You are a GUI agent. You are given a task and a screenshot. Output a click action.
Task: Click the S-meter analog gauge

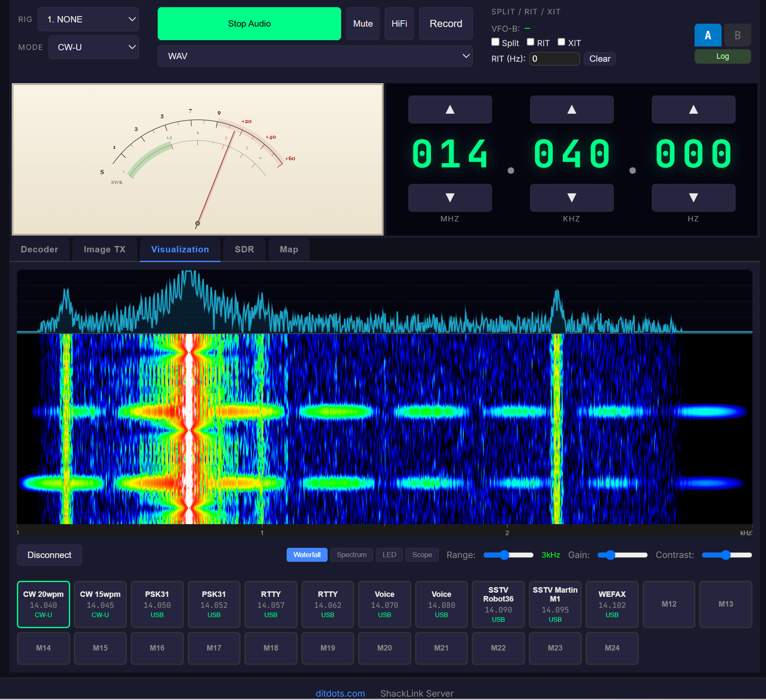click(197, 159)
